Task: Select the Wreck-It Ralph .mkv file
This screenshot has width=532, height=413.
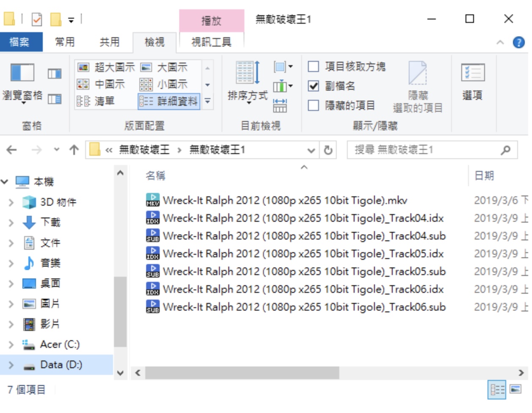Action: [x=276, y=200]
